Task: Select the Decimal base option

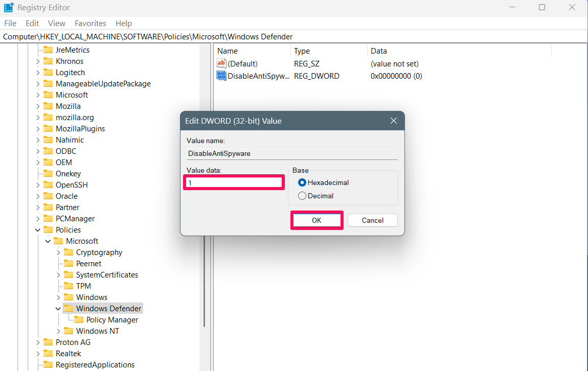Action: [x=302, y=196]
